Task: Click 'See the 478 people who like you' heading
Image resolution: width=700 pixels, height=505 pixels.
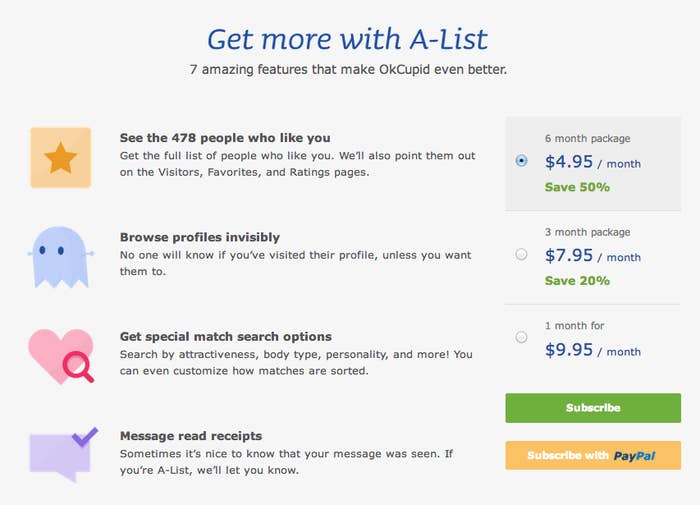Action: [x=225, y=138]
